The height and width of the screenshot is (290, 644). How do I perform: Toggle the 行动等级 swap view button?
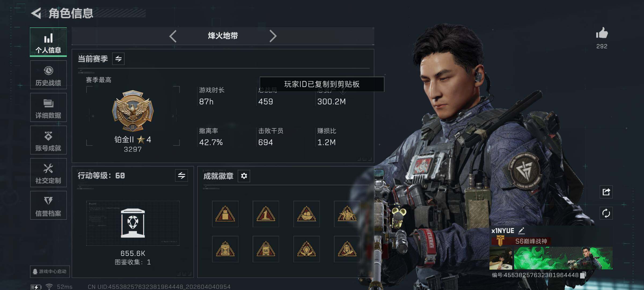click(182, 176)
